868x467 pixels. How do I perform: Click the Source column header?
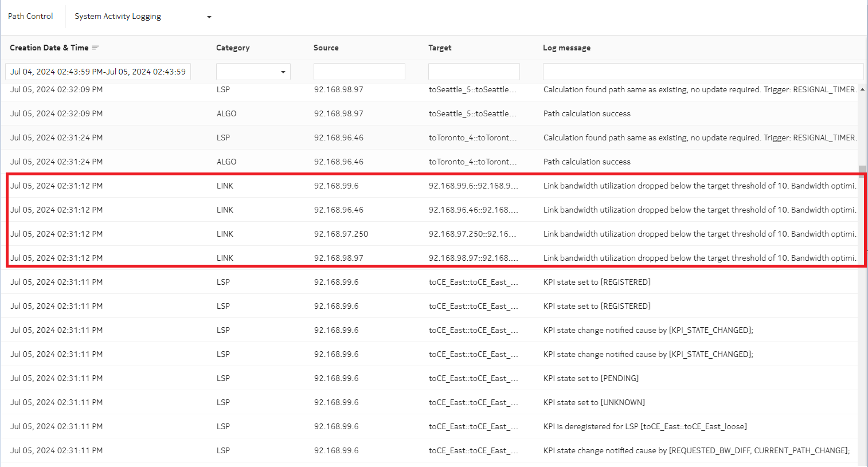coord(326,48)
